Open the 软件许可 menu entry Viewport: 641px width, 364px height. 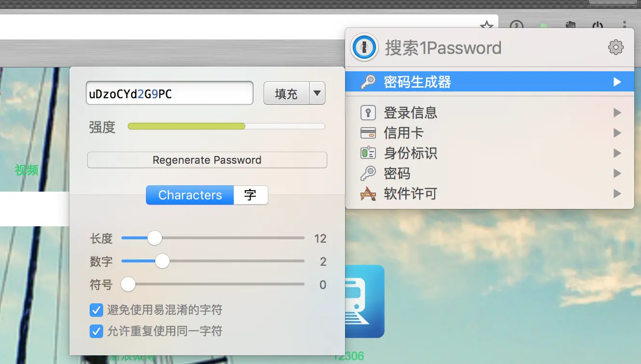490,194
